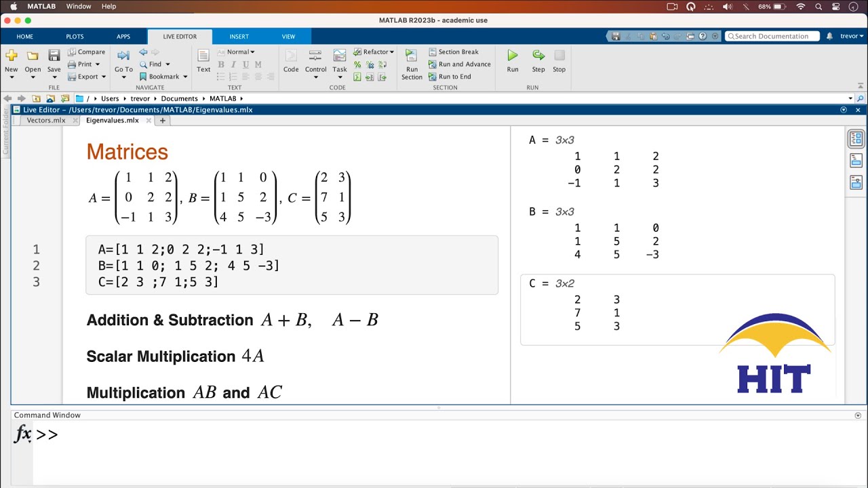Image resolution: width=868 pixels, height=488 pixels.
Task: Click Run to End
Action: [450, 77]
